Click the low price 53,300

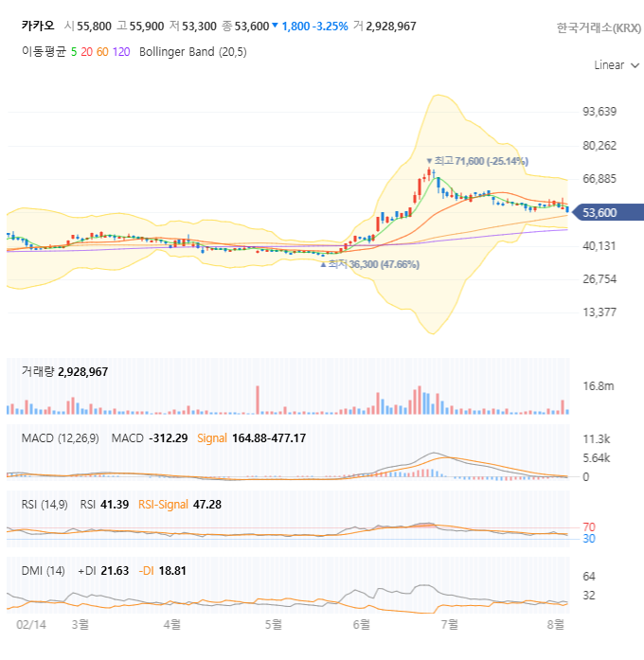coord(199,27)
